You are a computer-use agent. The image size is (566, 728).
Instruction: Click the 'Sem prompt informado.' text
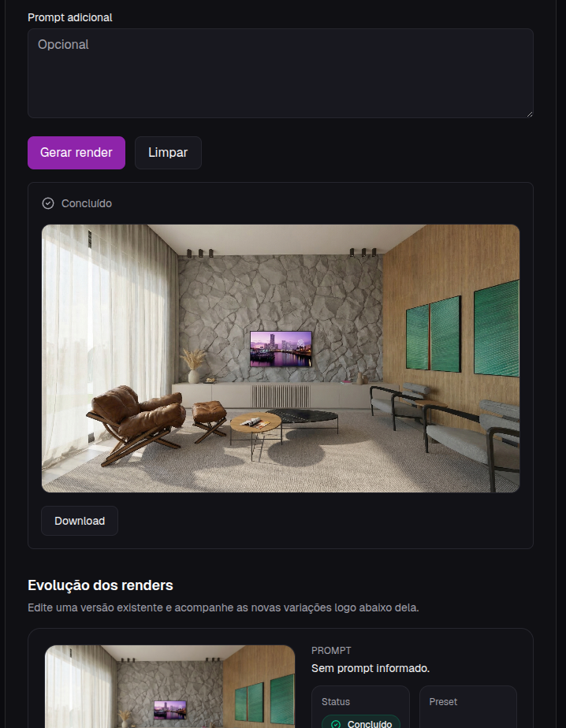(x=371, y=668)
